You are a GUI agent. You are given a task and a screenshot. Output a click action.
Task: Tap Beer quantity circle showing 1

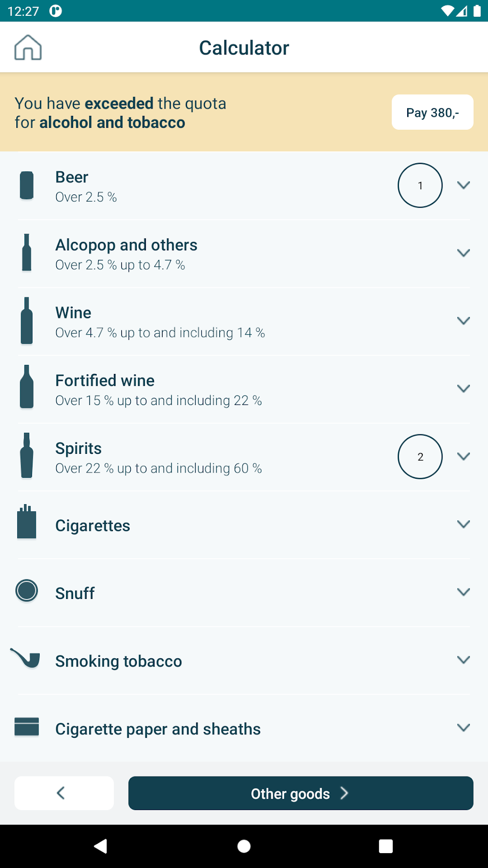[420, 185]
